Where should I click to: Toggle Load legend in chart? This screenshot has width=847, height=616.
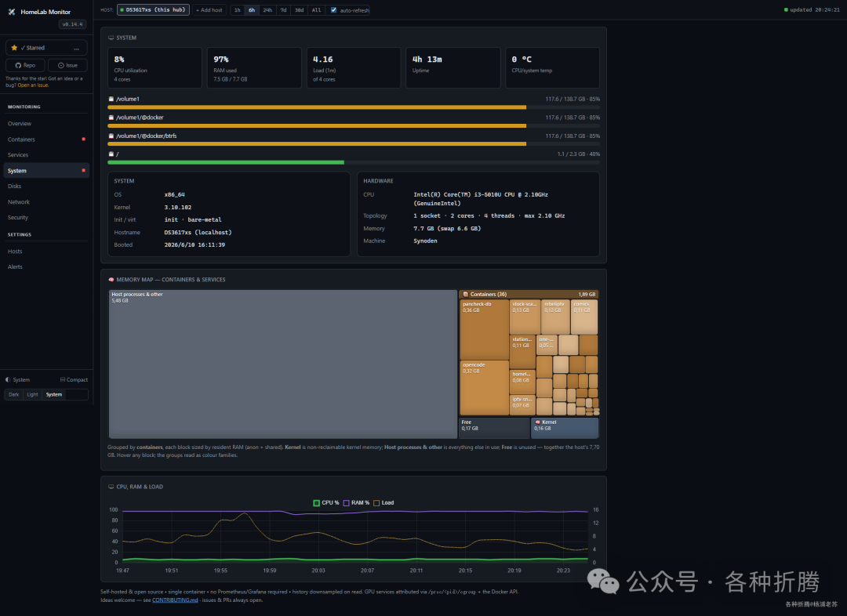(x=384, y=502)
